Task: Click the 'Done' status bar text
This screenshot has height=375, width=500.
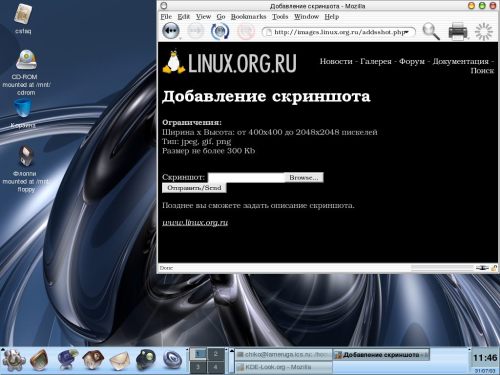Action: (166, 268)
